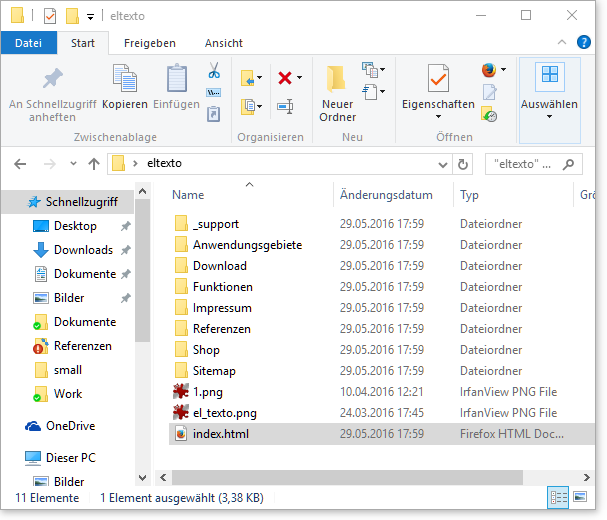Click the red Delete X icon

coord(285,78)
